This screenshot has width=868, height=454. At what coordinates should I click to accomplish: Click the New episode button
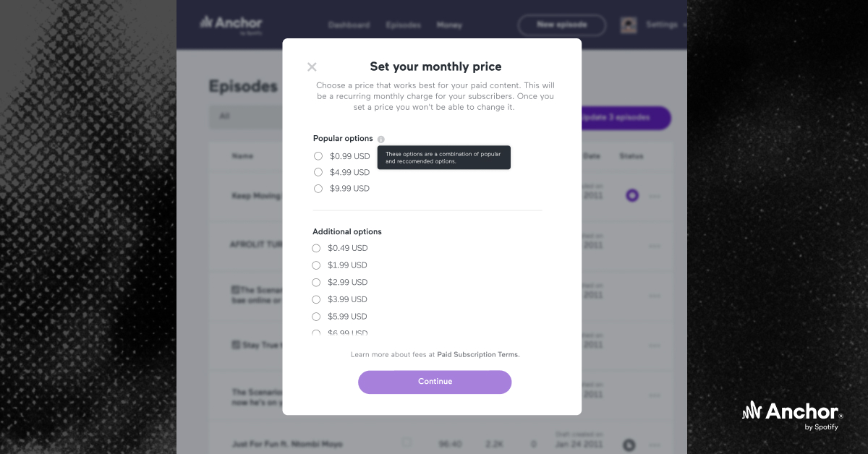pos(561,25)
